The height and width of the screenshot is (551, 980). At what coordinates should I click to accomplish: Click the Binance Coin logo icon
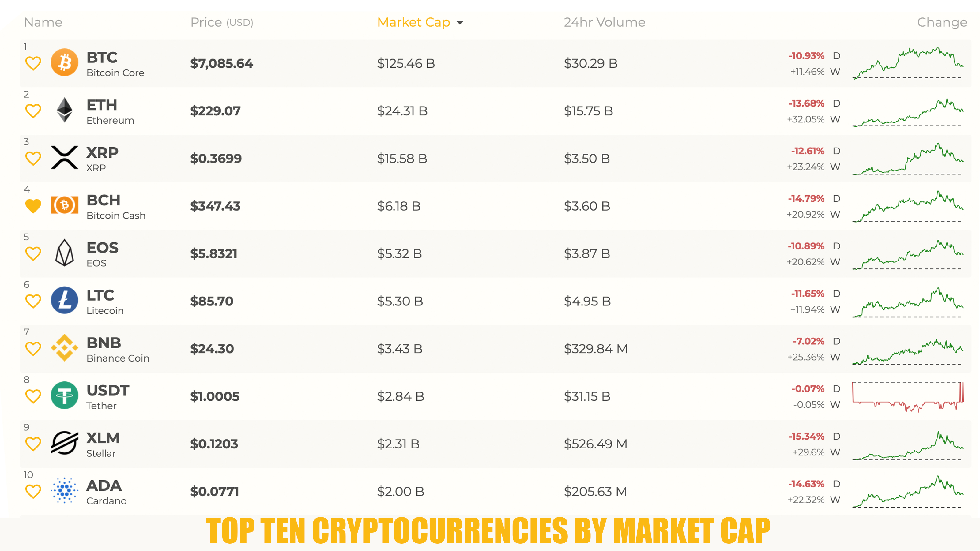click(x=64, y=347)
